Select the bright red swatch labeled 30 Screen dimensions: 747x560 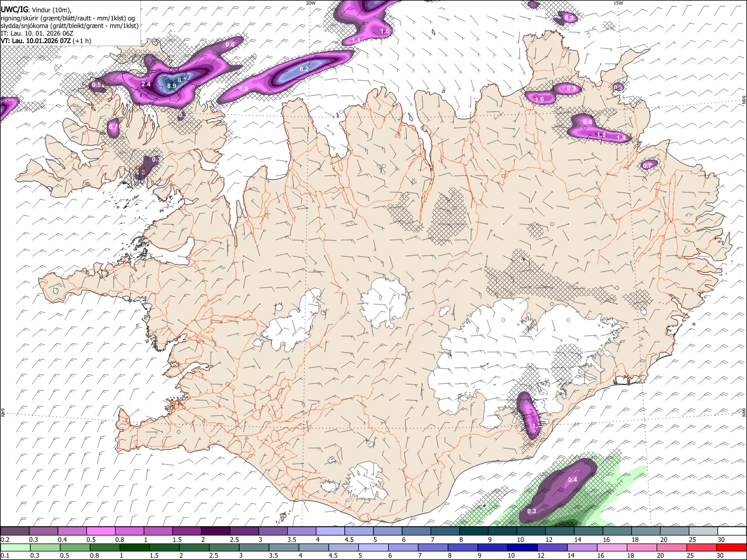coord(731,547)
